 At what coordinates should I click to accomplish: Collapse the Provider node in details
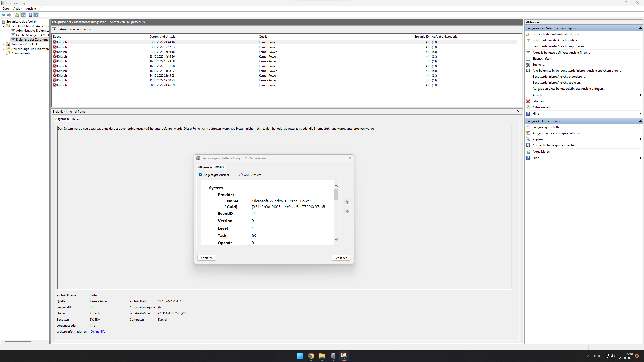point(214,195)
